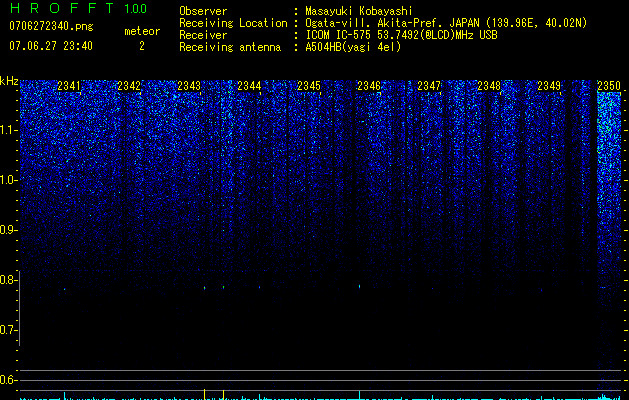This screenshot has width=629, height=400.
Task: Click the meteor count label
Action: pyautogui.click(x=142, y=31)
